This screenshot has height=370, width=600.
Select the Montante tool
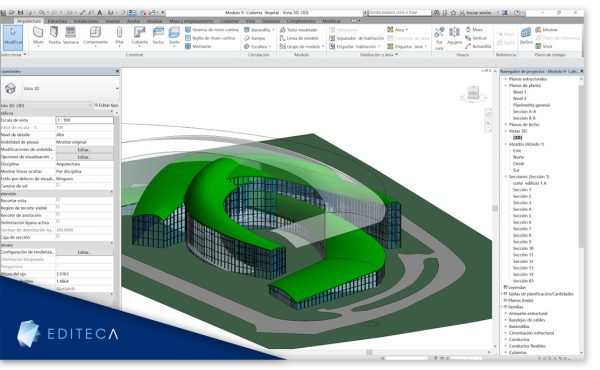pyautogui.click(x=198, y=46)
